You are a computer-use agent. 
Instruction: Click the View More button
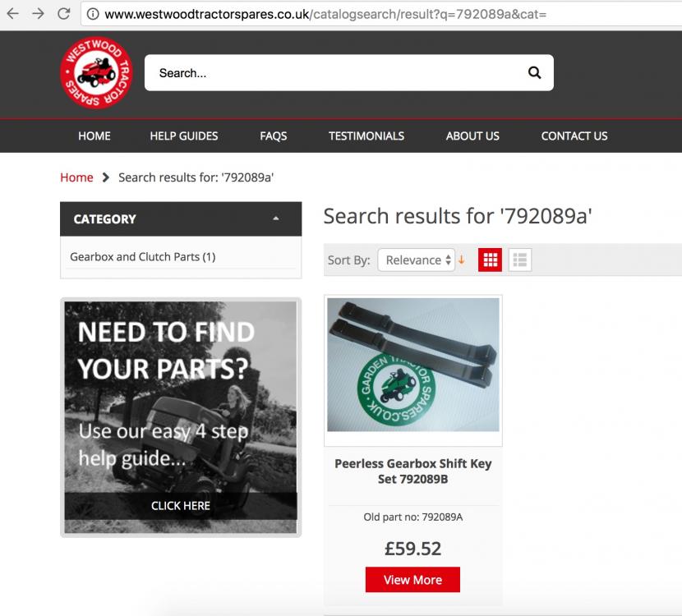[412, 580]
